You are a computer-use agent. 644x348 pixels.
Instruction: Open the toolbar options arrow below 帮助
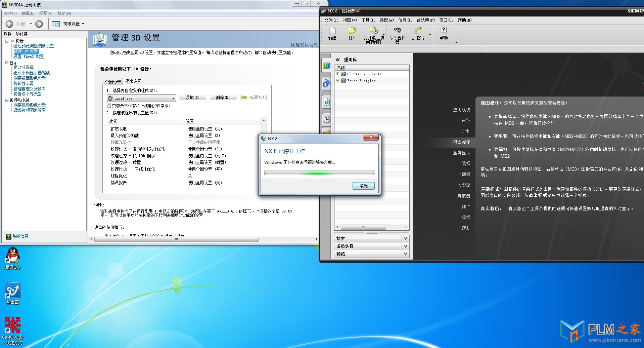456,43
